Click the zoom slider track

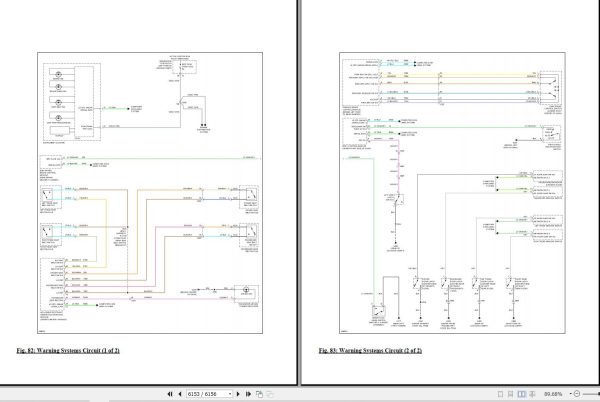click(x=591, y=394)
